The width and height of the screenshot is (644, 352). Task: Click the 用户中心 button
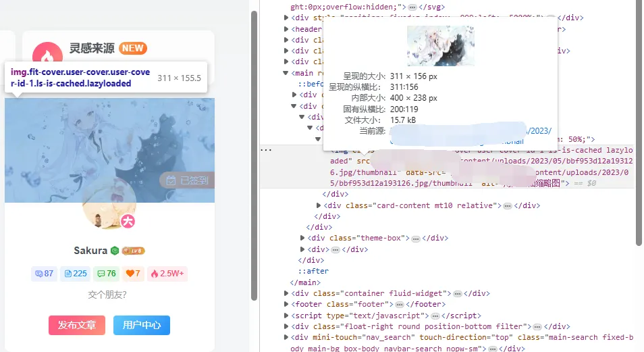[x=142, y=325]
